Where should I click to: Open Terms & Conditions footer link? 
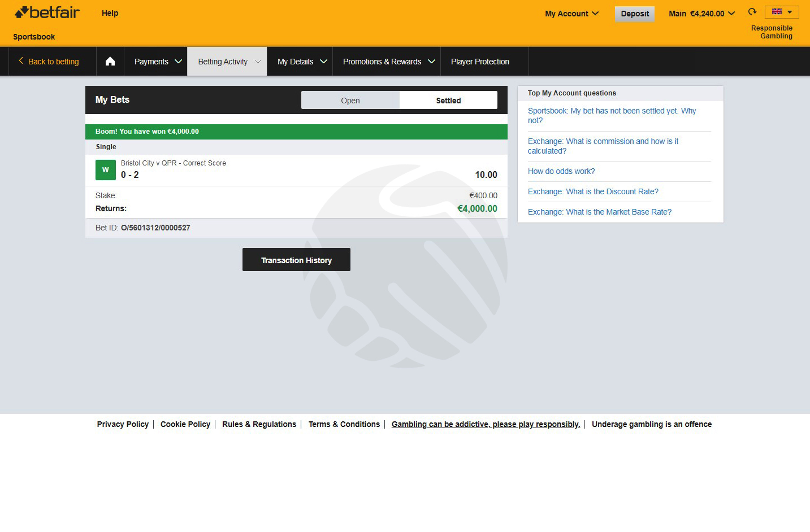(344, 424)
